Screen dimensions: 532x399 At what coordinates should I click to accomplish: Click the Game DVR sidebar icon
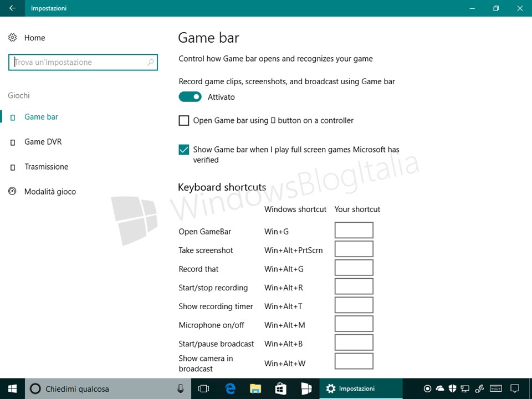(x=13, y=142)
